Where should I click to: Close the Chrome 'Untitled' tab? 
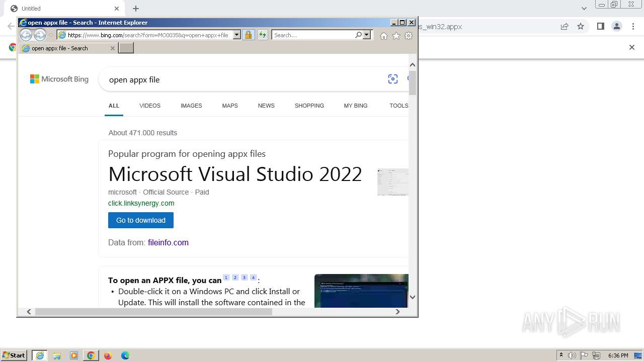tap(117, 9)
